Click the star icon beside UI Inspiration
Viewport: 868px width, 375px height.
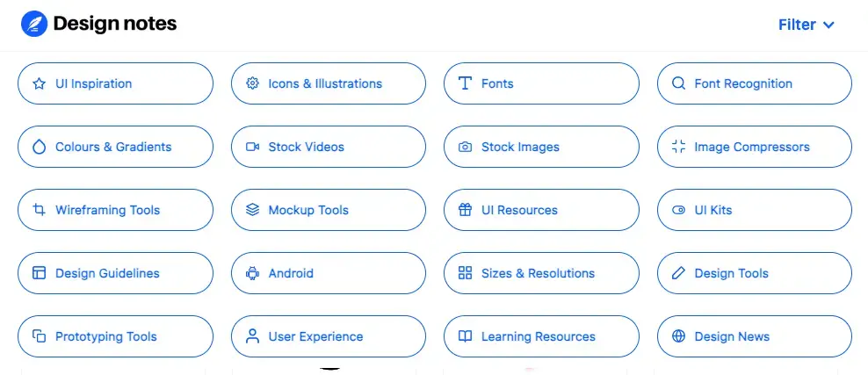39,83
